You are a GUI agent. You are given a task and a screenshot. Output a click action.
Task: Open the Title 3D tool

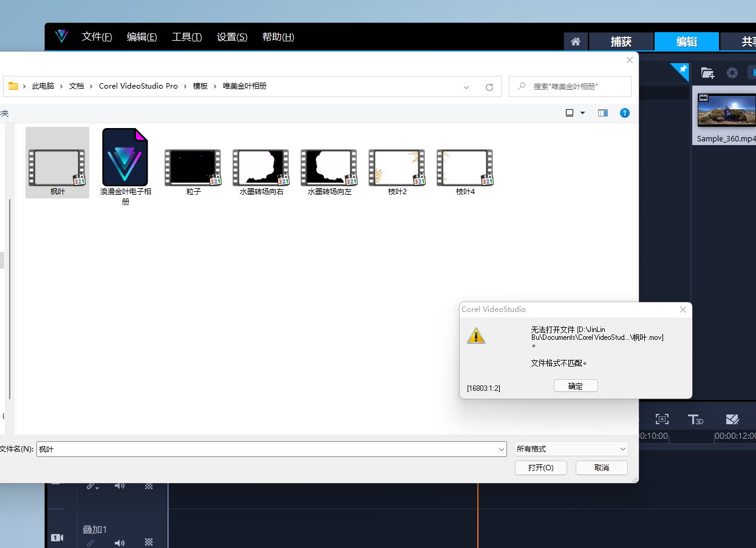[x=695, y=419]
